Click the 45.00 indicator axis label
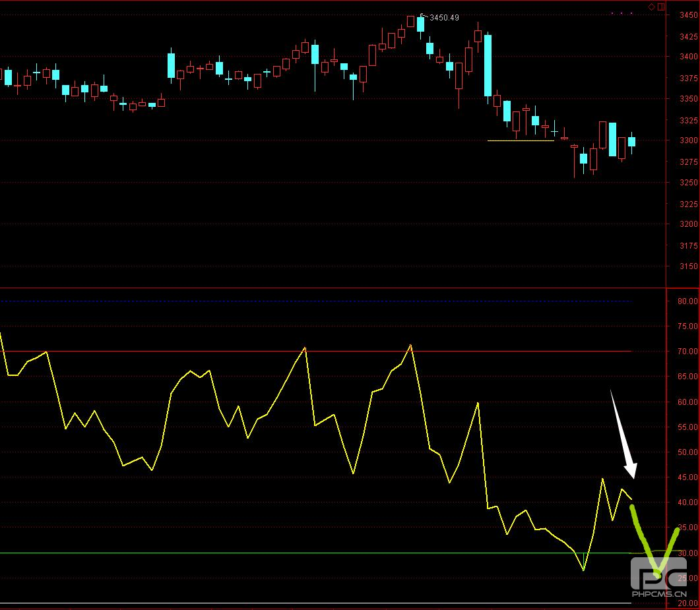 coord(687,477)
